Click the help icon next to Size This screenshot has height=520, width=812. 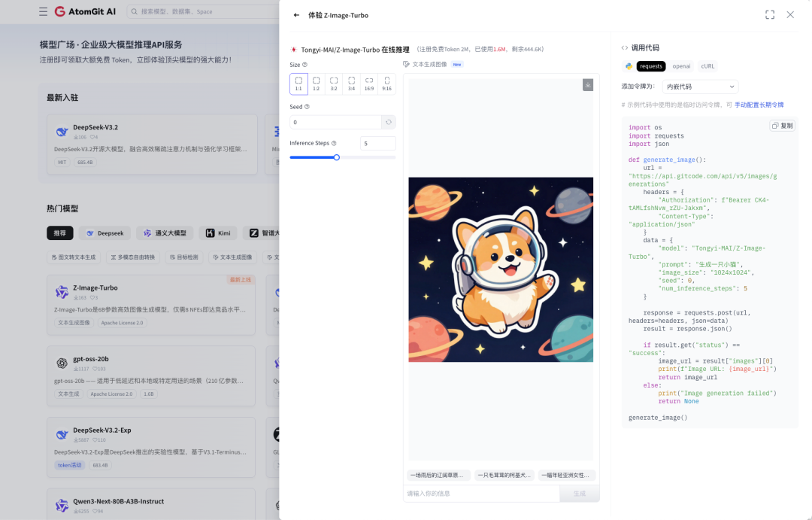[304, 65]
